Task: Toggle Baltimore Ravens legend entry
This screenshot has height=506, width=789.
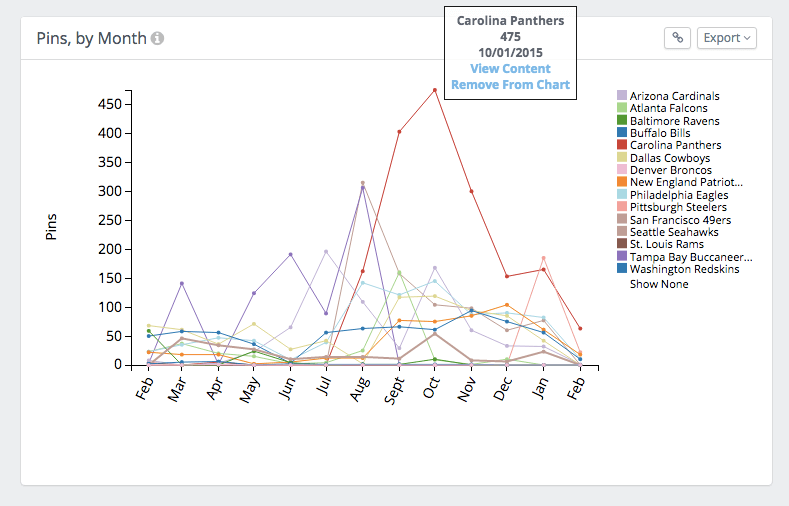Action: click(x=668, y=121)
